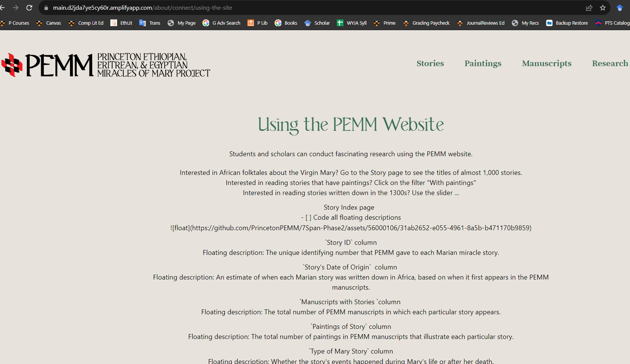Click the GitHub assets float link
The height and width of the screenshot is (364, 630).
351,228
